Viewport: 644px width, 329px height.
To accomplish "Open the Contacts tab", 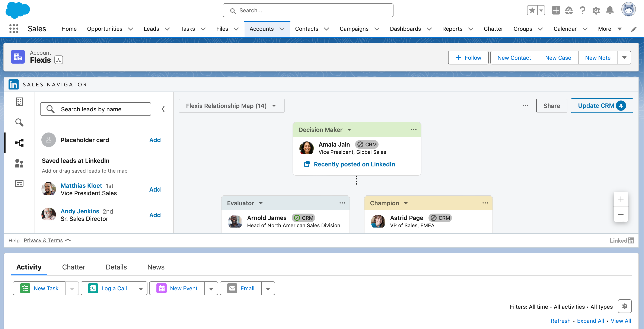I will point(306,29).
